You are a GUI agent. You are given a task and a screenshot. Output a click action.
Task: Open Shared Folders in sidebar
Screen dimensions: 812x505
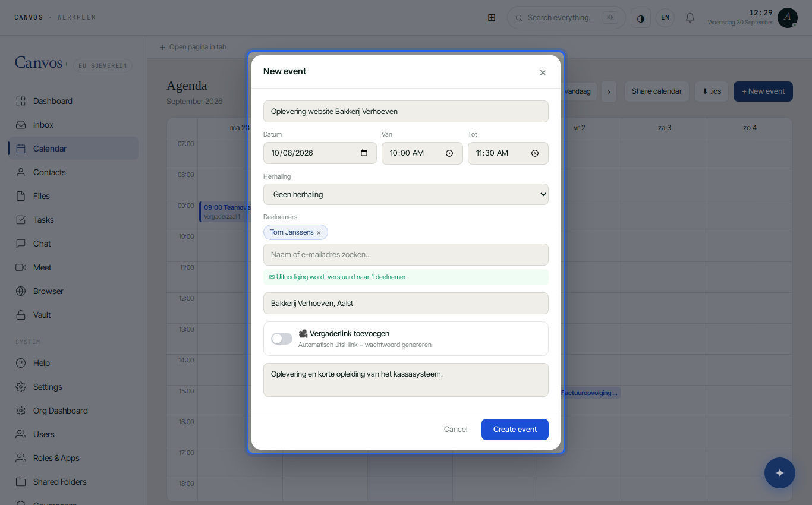pos(73,482)
